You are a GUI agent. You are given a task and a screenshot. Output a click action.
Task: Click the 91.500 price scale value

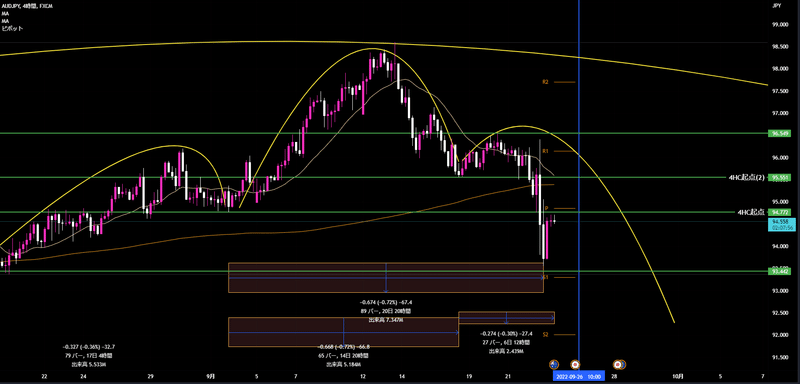pos(780,357)
